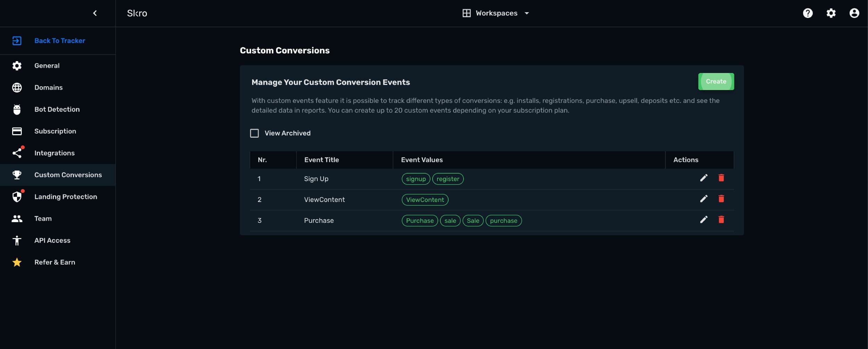The width and height of the screenshot is (868, 349).
Task: Click the signup event value tag
Action: (x=416, y=179)
